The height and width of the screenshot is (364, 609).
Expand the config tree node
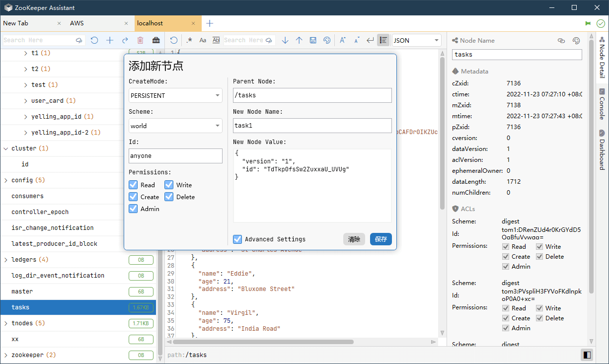tap(6, 180)
